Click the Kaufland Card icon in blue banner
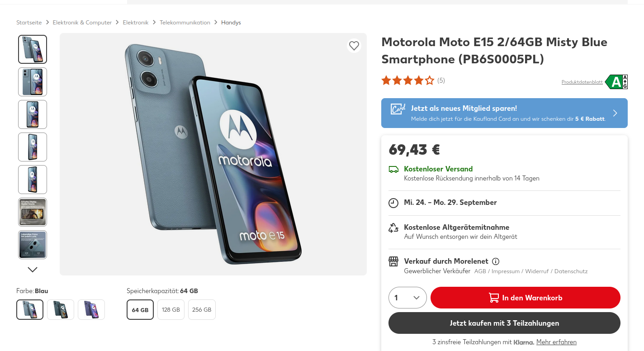Viewport: 644px width, 351px height. tap(398, 109)
